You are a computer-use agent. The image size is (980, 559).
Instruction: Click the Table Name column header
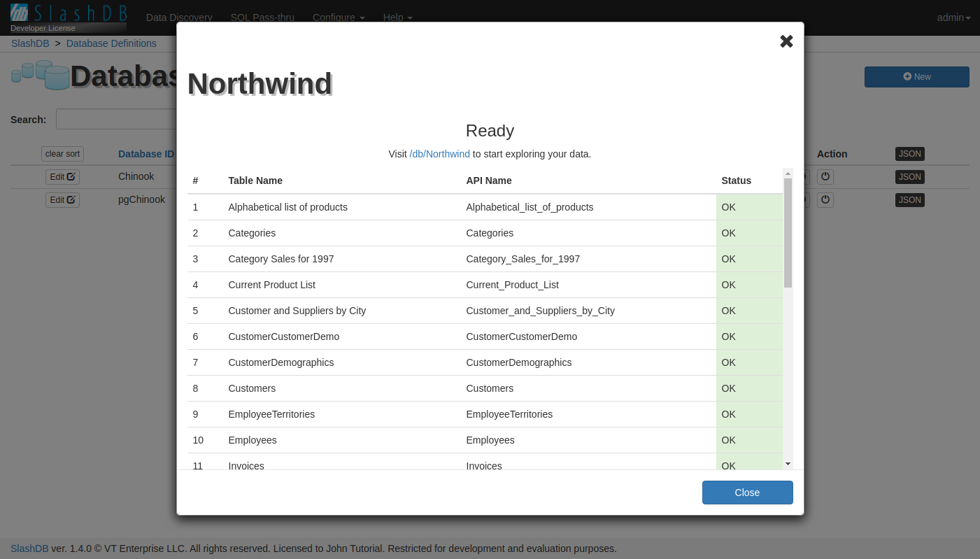tap(255, 181)
